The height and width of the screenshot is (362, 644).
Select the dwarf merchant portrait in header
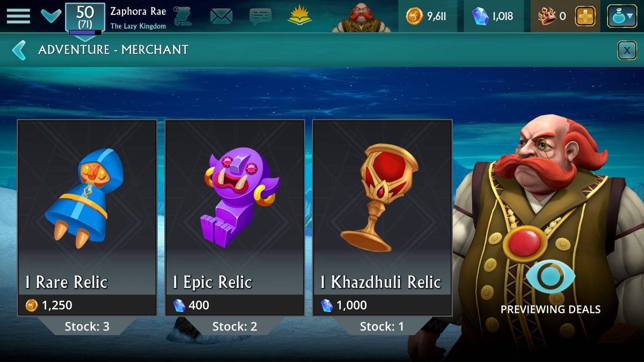[x=361, y=17]
